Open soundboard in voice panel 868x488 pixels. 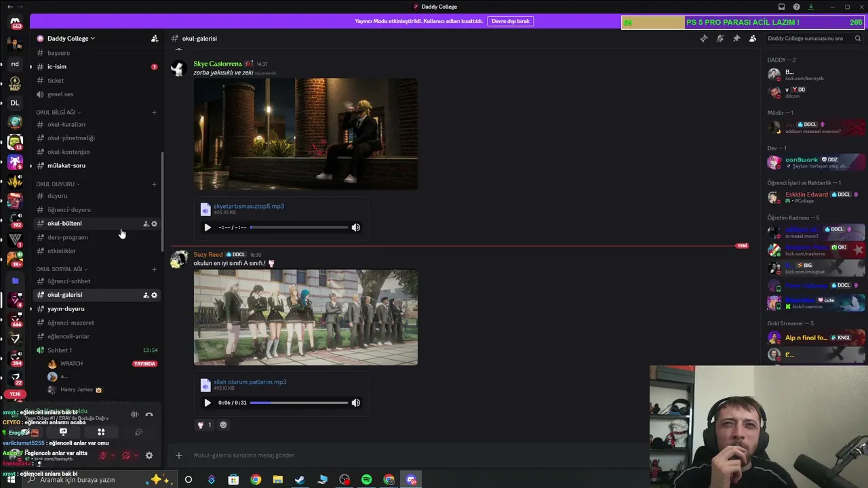pyautogui.click(x=138, y=432)
